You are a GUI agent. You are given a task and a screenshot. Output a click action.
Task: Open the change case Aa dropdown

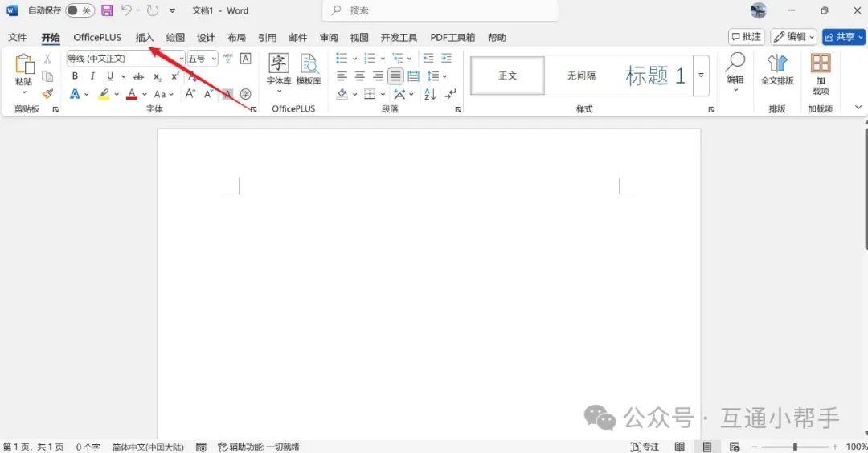click(x=163, y=94)
